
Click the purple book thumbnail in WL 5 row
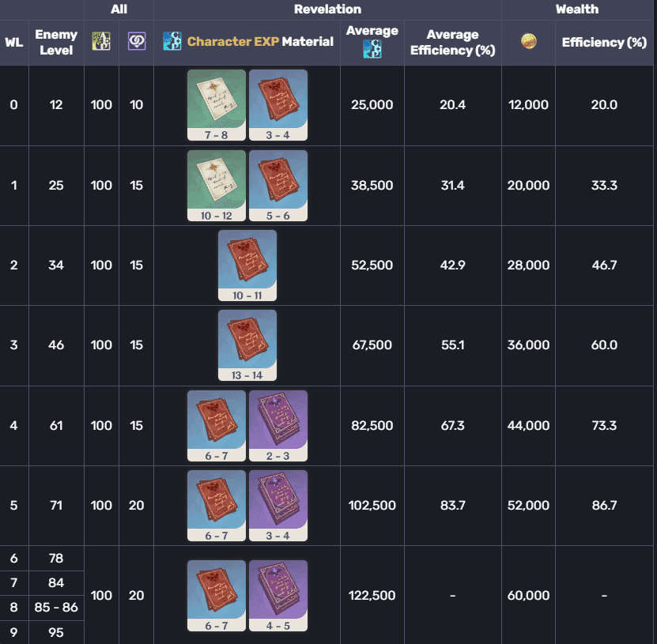(278, 503)
